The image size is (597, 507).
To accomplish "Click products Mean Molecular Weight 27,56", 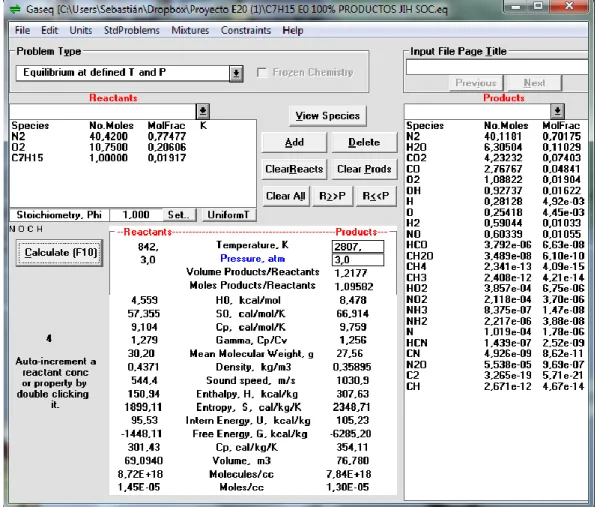I will pos(350,354).
